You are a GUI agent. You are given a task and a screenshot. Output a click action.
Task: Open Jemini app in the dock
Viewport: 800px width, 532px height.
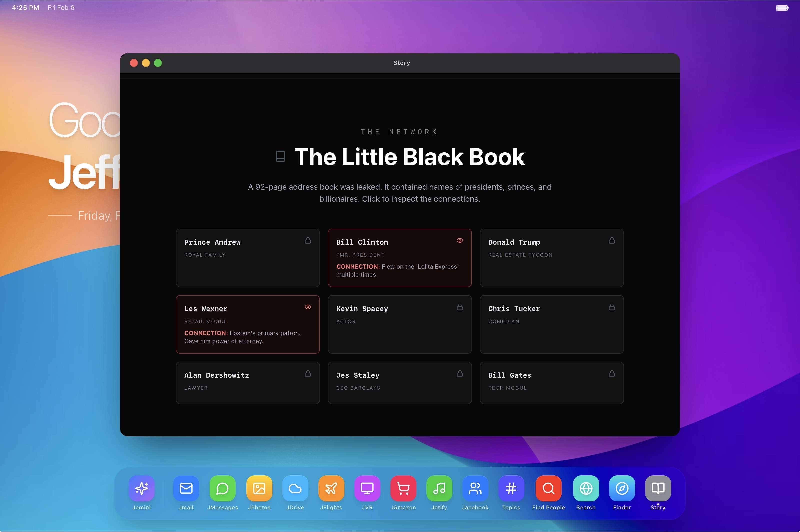141,488
